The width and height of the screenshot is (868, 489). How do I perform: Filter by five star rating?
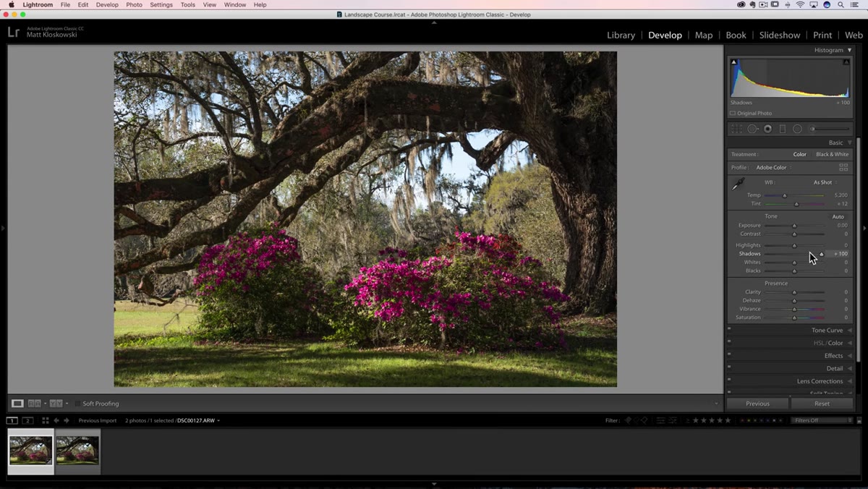[x=728, y=420]
